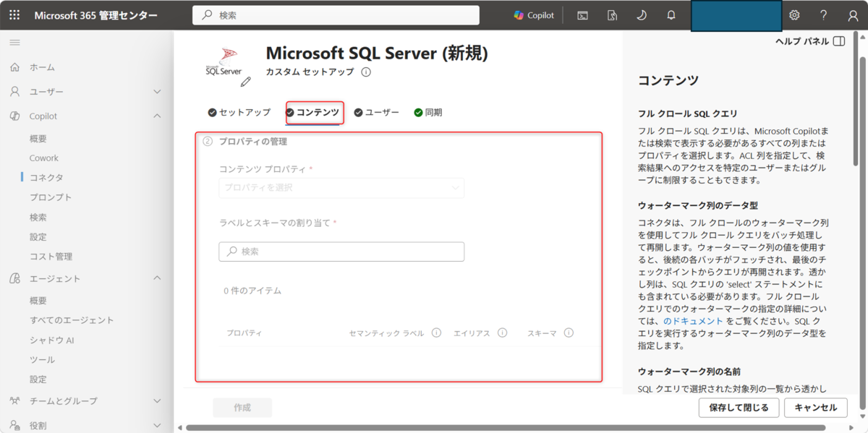Image resolution: width=868 pixels, height=433 pixels.
Task: Open コスト管理 in the sidebar
Action: click(51, 257)
